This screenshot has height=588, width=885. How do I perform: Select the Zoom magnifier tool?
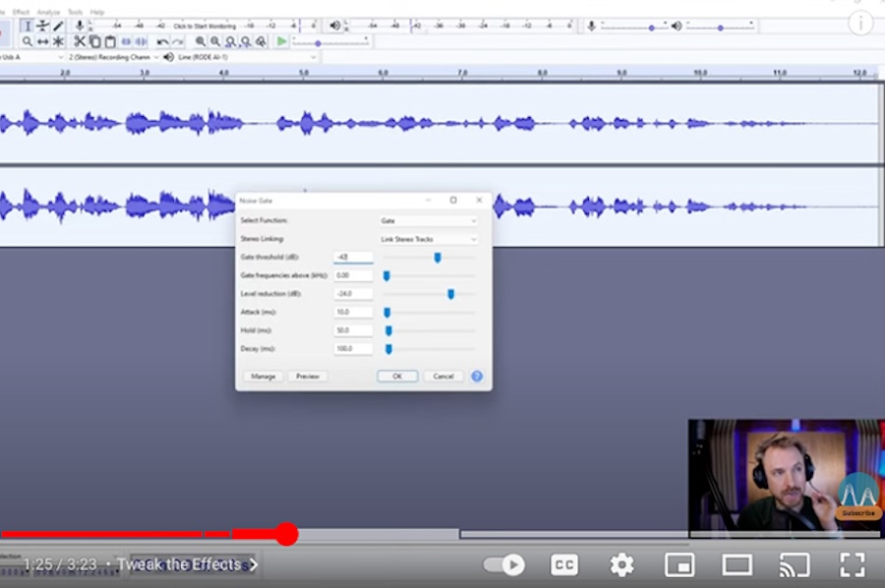pyautogui.click(x=28, y=41)
